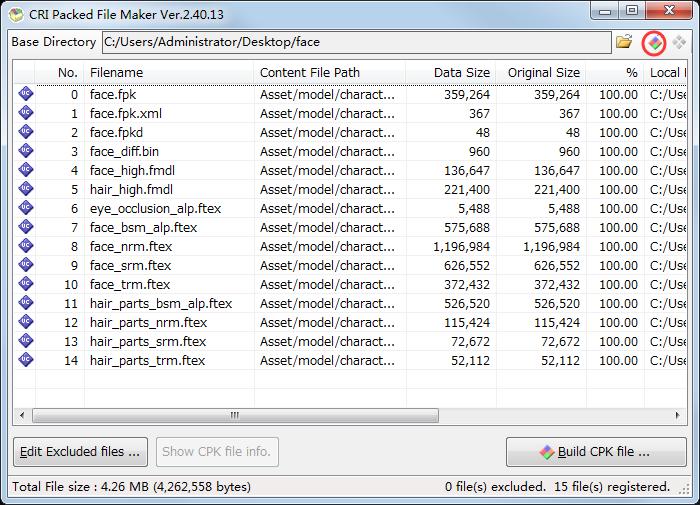Viewport: 700px width, 505px height.
Task: Select the file icon for face.fpk row
Action: (26, 94)
